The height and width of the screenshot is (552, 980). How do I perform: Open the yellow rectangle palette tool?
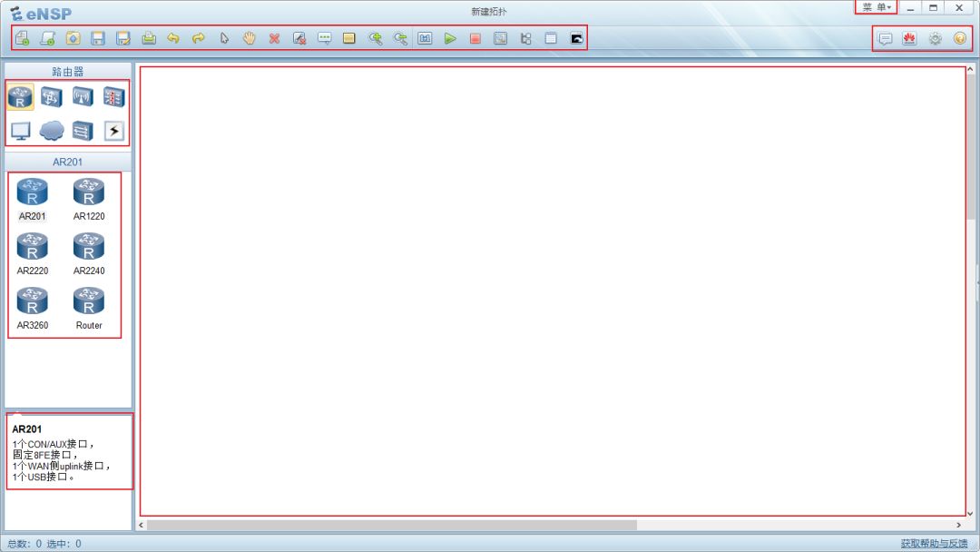pos(349,38)
